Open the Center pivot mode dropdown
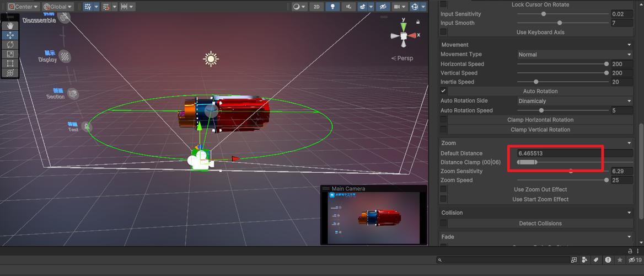This screenshot has width=644, height=276. [23, 7]
